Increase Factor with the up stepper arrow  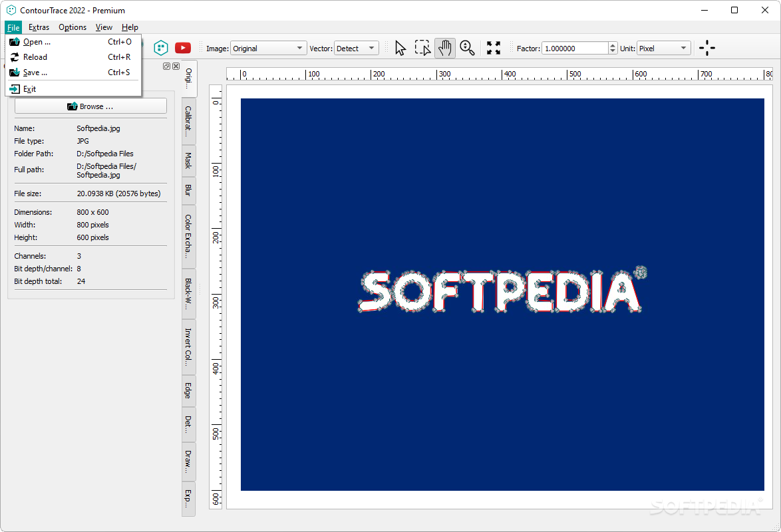[x=613, y=45]
